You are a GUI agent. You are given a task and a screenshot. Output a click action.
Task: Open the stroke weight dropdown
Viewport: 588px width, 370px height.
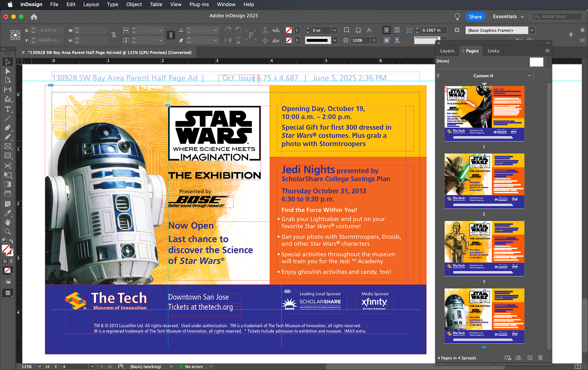pyautogui.click(x=335, y=30)
